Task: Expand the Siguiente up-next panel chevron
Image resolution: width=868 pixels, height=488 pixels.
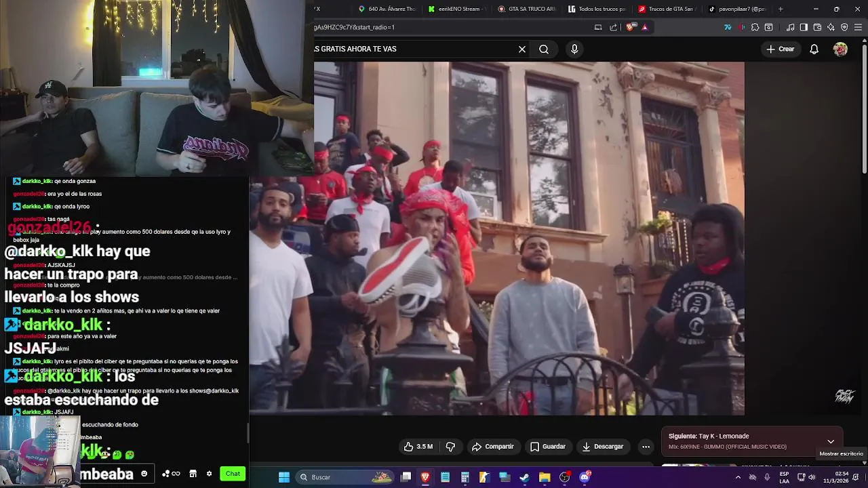Action: (831, 441)
